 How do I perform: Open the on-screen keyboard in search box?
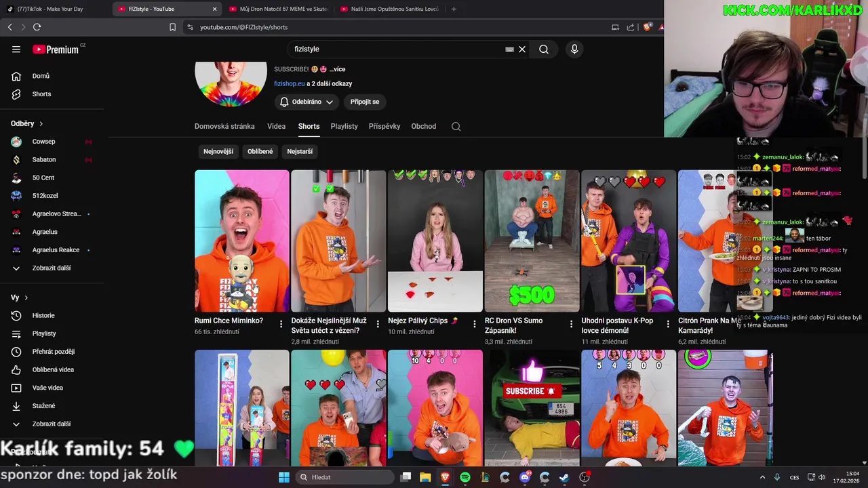[509, 49]
